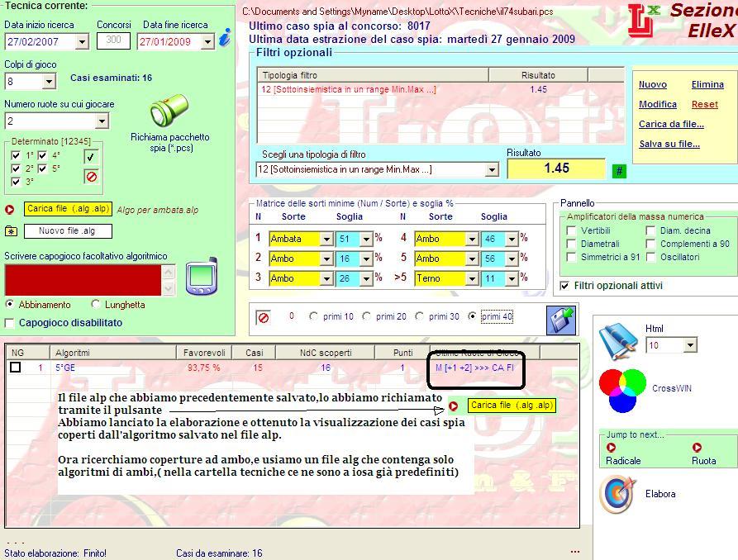Enable Capogioco disabilitato checkbox
The width and height of the screenshot is (738, 560).
point(9,323)
